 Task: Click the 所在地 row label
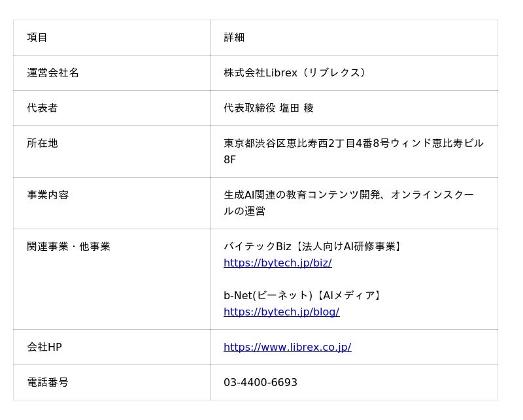coord(42,143)
